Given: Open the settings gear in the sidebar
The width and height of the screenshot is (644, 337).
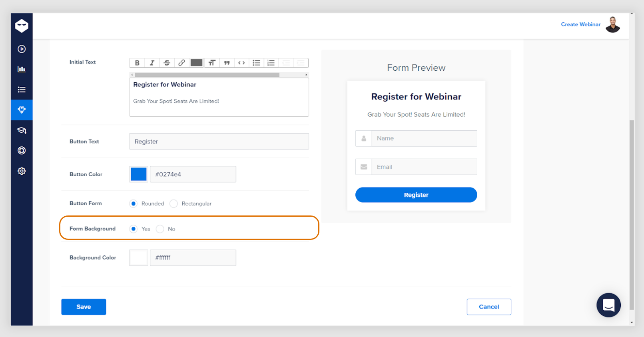Looking at the screenshot, I should 22,171.
